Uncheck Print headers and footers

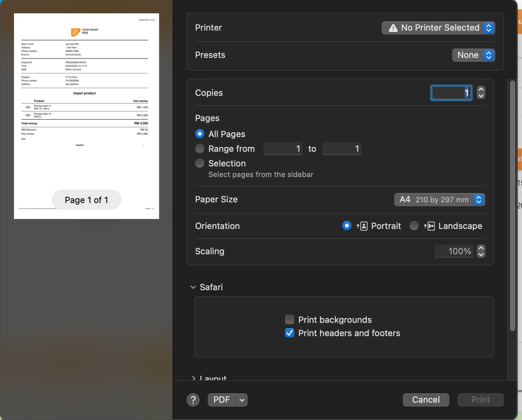(290, 333)
